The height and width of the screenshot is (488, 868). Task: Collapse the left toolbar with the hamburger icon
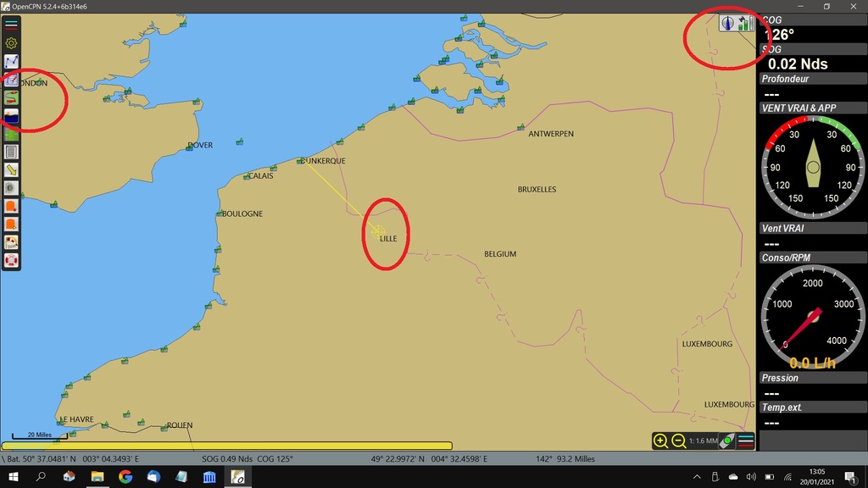coord(11,25)
